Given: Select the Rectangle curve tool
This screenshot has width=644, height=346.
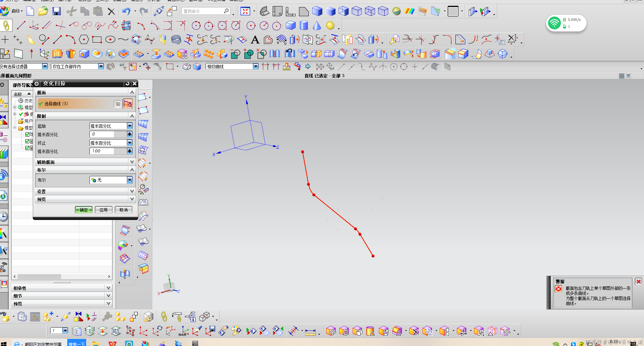Looking at the screenshot, I should pyautogui.click(x=97, y=40).
